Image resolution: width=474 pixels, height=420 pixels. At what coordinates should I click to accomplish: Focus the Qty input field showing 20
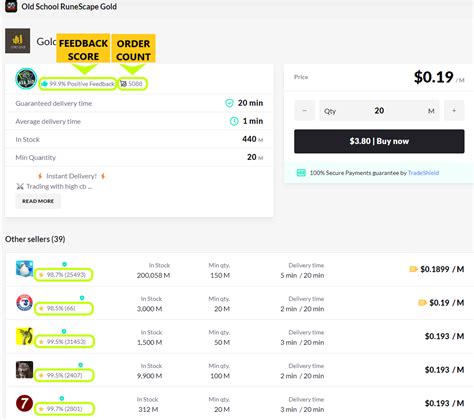click(x=379, y=110)
